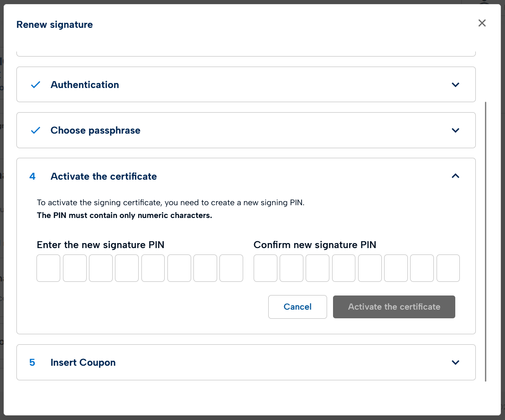Select first digit box of Confirm PIN

click(x=266, y=268)
